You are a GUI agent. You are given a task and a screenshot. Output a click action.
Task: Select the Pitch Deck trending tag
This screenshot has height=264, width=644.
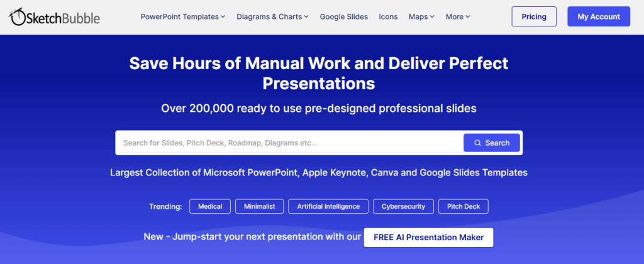pos(464,206)
